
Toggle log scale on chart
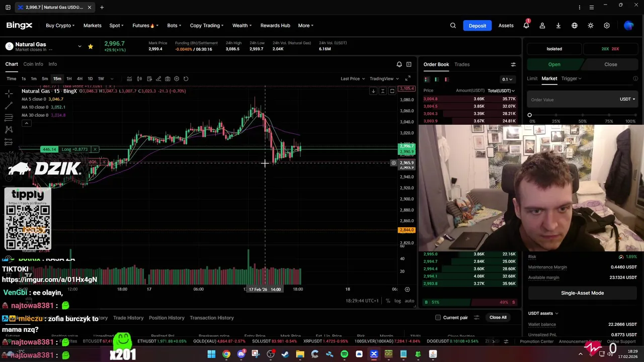(x=397, y=301)
